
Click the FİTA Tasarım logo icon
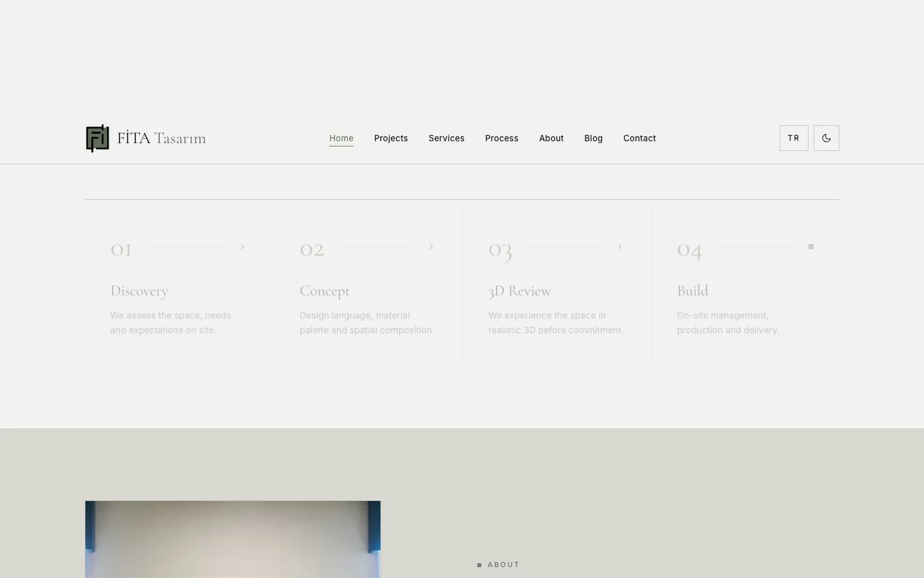98,138
